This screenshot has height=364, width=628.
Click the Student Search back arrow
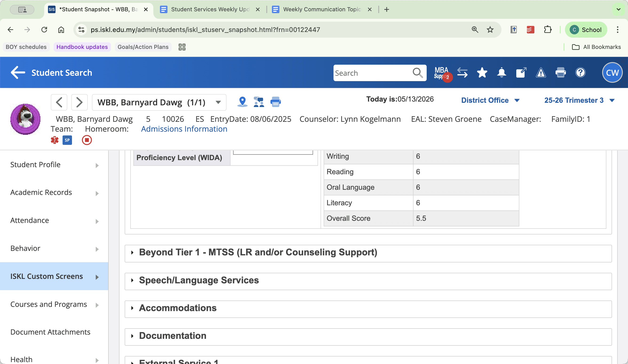tap(18, 72)
